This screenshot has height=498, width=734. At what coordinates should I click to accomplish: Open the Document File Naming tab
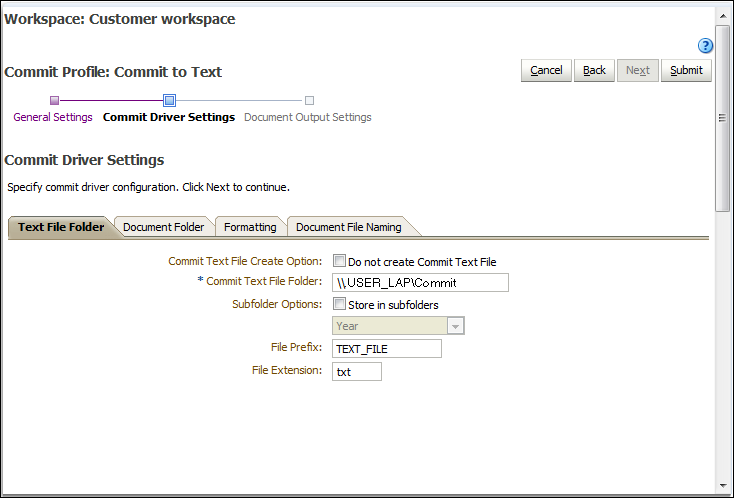pyautogui.click(x=349, y=227)
